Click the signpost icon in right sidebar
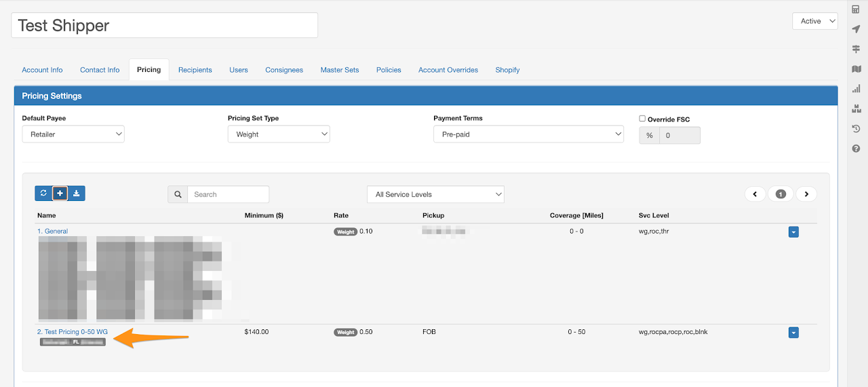Screen dimensions: 868x387 (x=856, y=49)
